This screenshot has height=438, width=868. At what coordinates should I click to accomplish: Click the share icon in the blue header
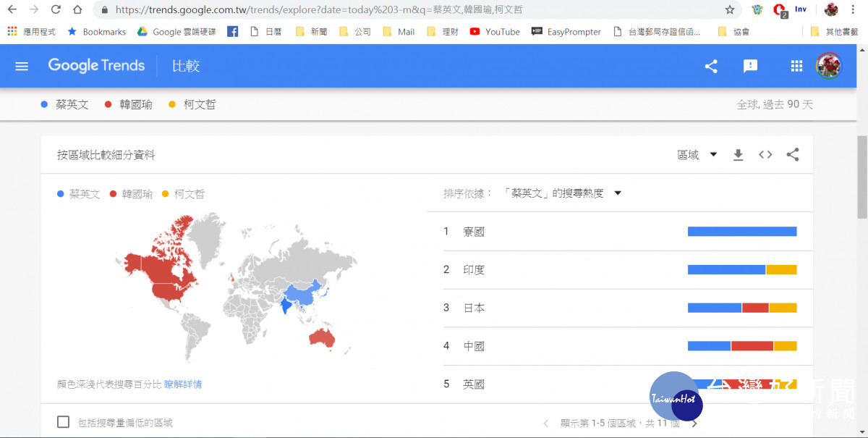(x=711, y=66)
